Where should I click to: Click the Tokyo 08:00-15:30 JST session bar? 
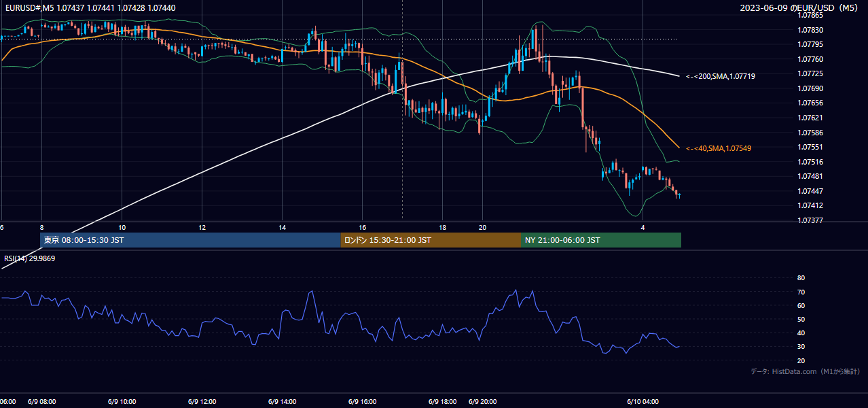pos(191,240)
